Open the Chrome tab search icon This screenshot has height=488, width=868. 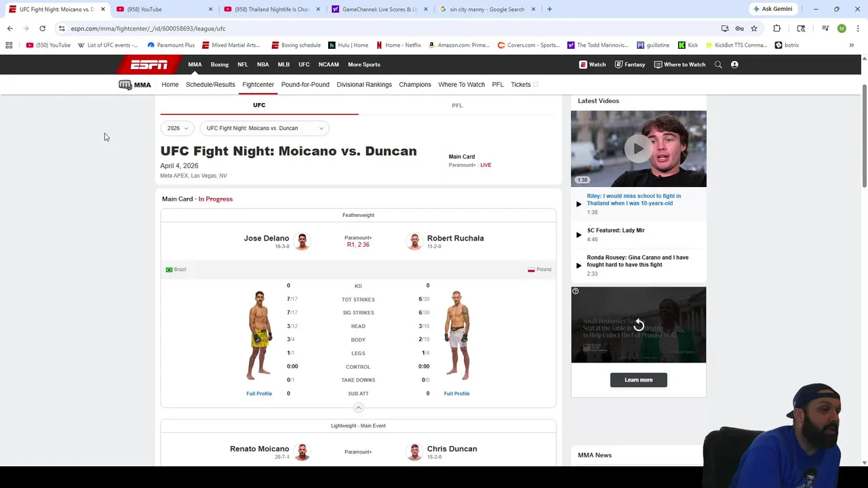pos(801,28)
